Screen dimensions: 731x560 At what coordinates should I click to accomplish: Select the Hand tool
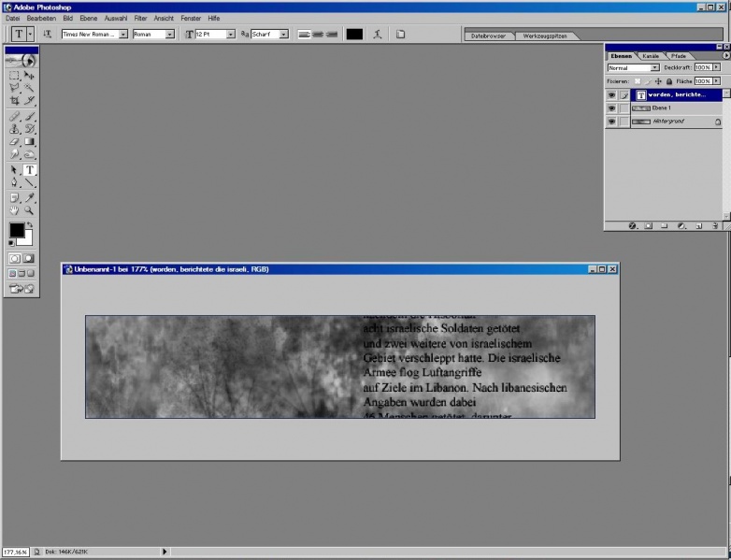click(14, 210)
